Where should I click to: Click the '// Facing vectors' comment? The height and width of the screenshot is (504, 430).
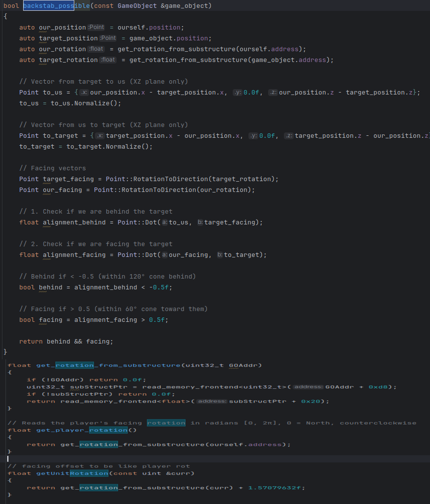coord(53,168)
